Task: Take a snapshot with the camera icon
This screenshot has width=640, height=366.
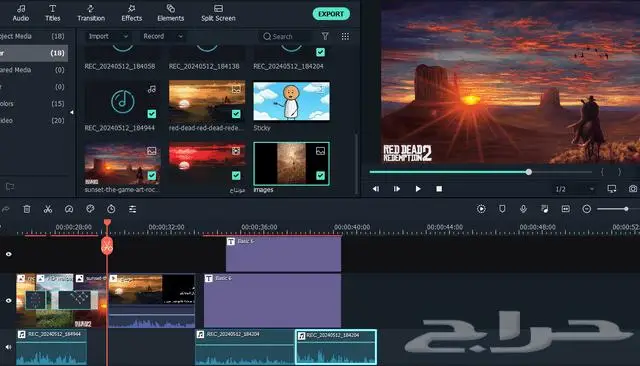Action: (633, 189)
